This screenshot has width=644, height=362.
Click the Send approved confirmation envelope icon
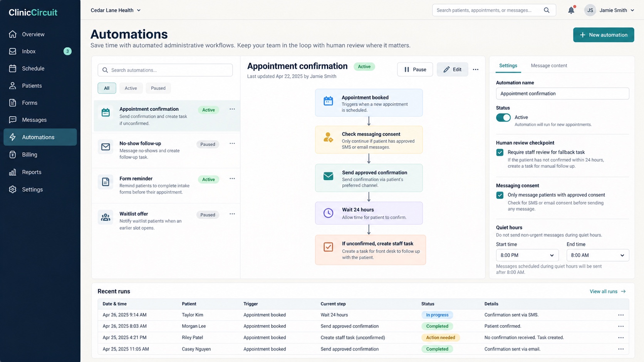pyautogui.click(x=328, y=176)
